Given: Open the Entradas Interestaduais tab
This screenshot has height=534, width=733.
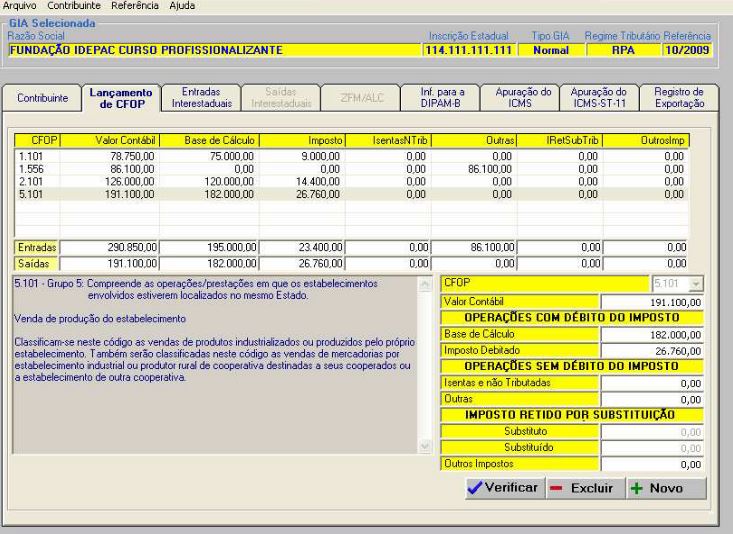Looking at the screenshot, I should (x=201, y=98).
